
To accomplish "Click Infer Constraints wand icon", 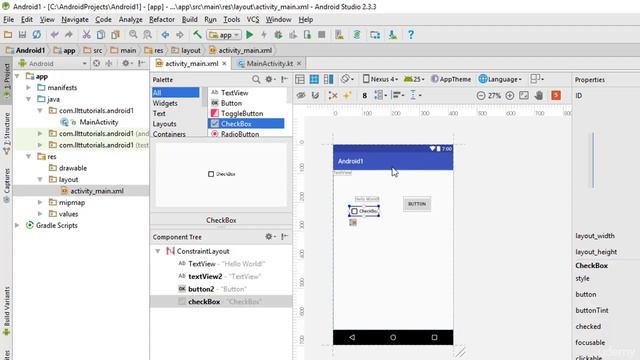I will pos(347,96).
